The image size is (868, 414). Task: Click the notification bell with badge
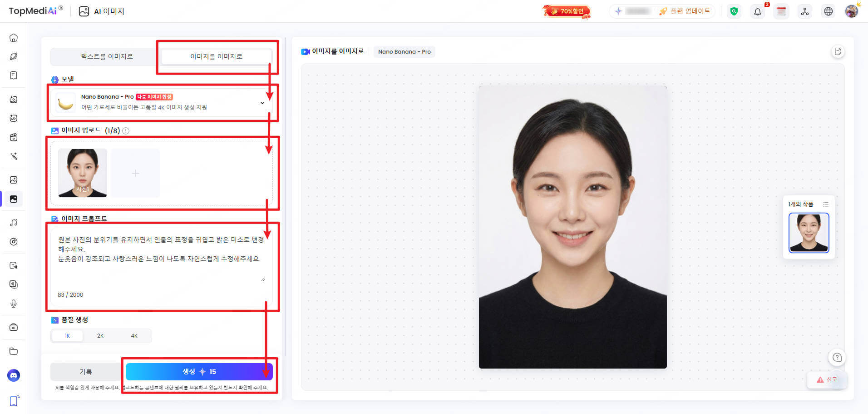click(x=757, y=11)
